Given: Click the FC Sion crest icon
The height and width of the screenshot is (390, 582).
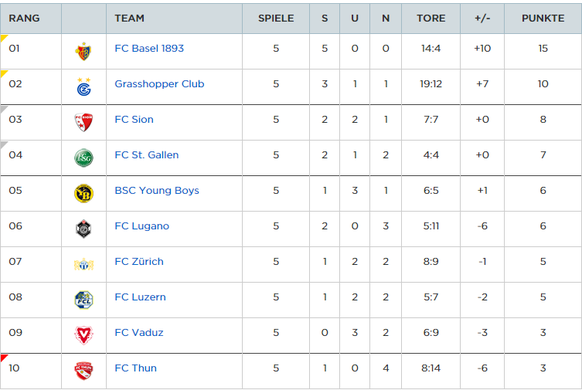Looking at the screenshot, I should 84,122.
